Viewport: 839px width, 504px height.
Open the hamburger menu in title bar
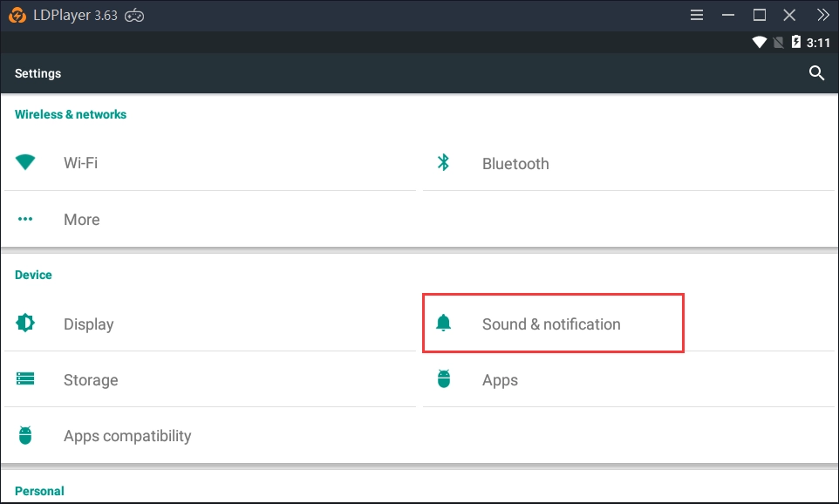695,14
